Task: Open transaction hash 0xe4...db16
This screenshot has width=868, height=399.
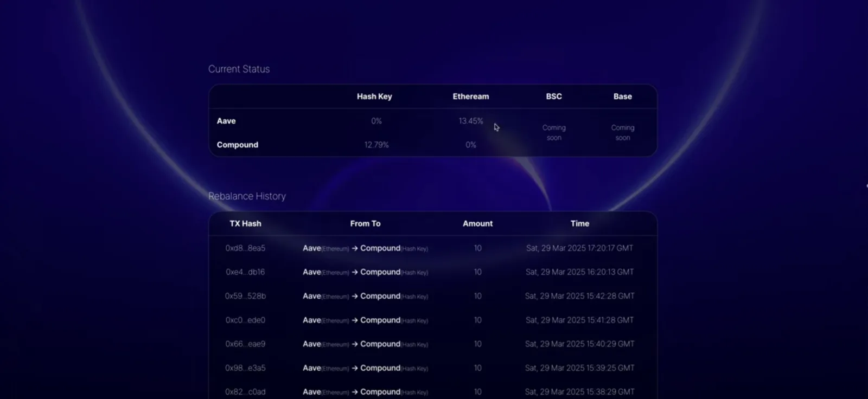Action: pyautogui.click(x=245, y=272)
